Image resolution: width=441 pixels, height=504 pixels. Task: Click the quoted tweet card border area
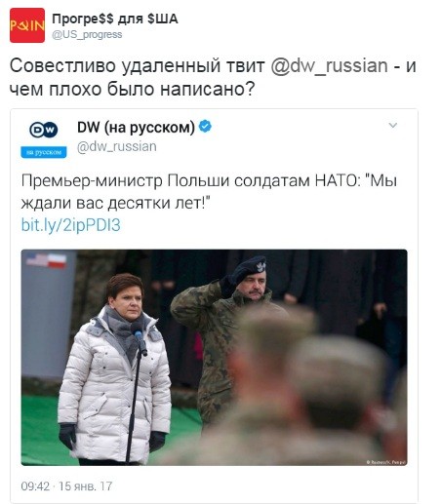(214, 305)
